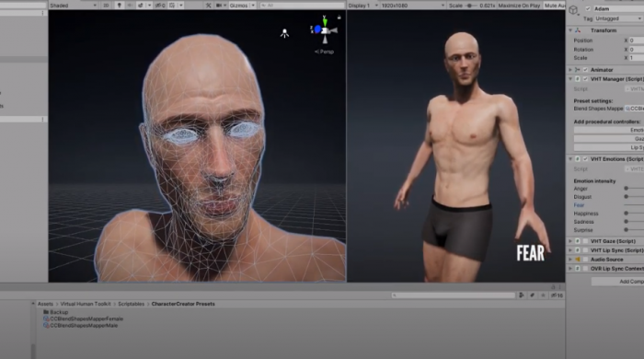Image resolution: width=644 pixels, height=359 pixels.
Task: Select CCBlendShapesMapperFemale asset
Action: point(84,318)
